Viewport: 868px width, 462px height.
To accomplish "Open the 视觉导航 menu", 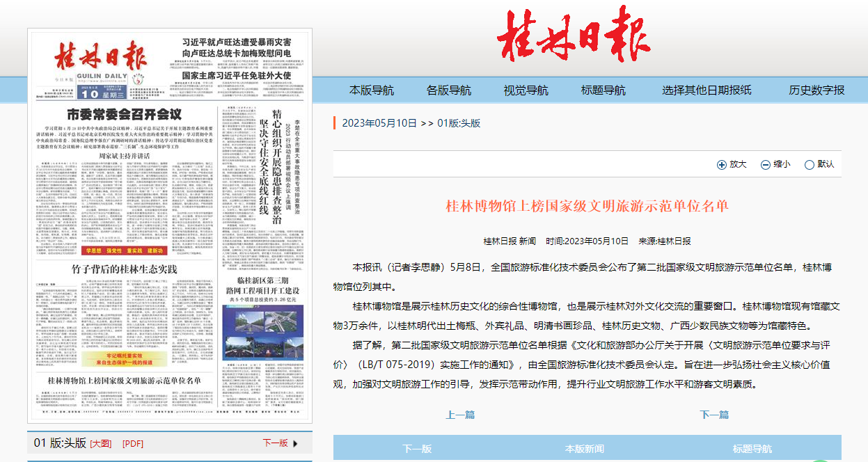I will point(526,90).
